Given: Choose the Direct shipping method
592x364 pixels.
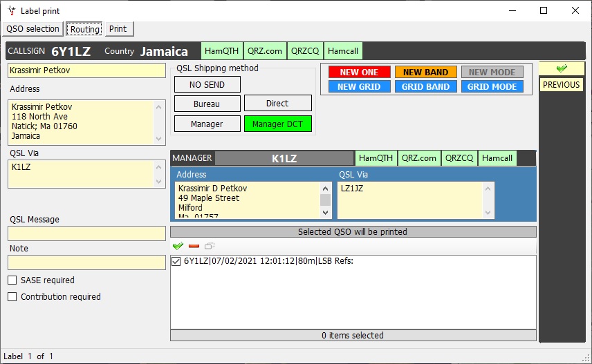Looking at the screenshot, I should [277, 104].
